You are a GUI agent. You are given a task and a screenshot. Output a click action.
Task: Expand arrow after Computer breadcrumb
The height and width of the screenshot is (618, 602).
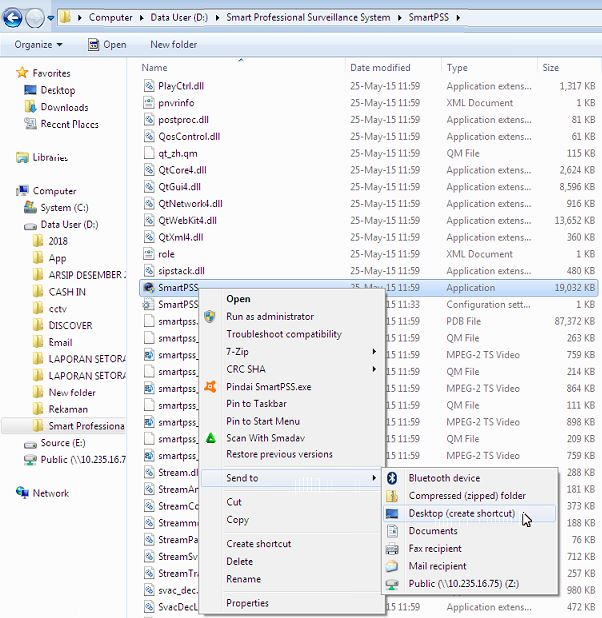pos(141,18)
